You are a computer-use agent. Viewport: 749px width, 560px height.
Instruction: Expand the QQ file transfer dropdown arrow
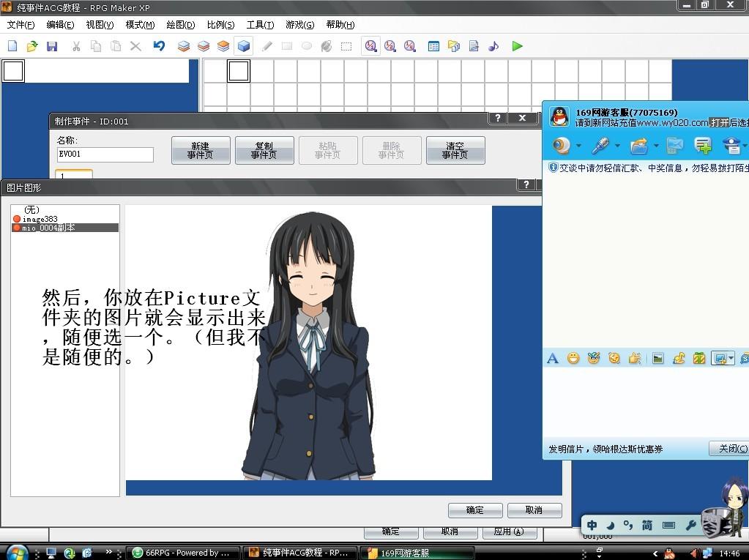pyautogui.click(x=656, y=145)
